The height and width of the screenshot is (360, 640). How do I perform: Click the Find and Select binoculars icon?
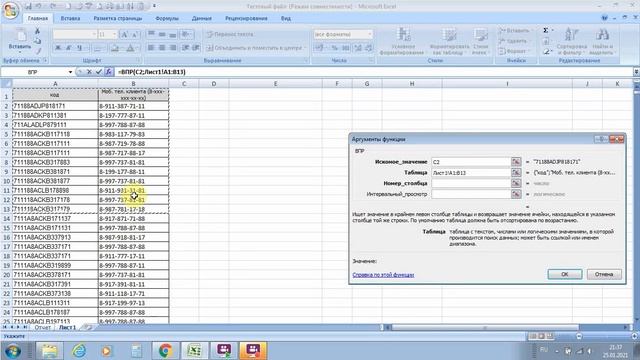tap(602, 35)
